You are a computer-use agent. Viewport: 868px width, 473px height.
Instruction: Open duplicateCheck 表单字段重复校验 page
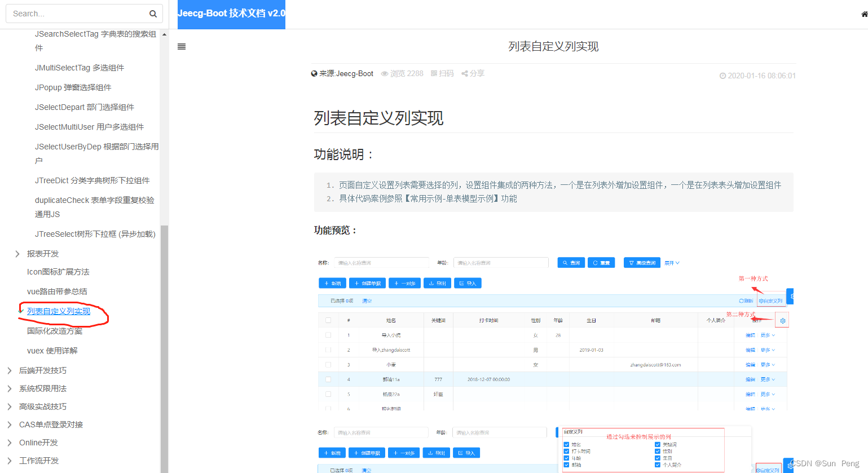[x=95, y=207]
